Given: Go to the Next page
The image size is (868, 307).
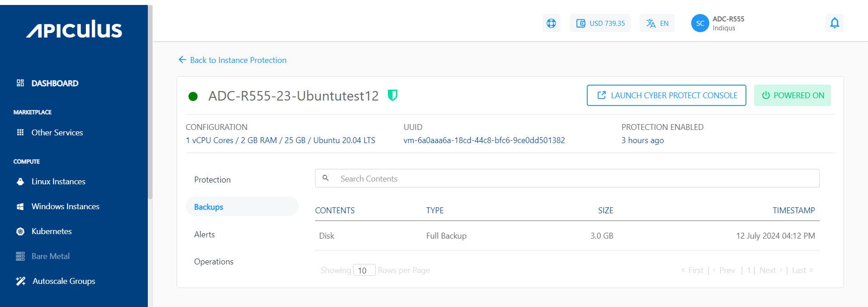Looking at the screenshot, I should [771, 270].
